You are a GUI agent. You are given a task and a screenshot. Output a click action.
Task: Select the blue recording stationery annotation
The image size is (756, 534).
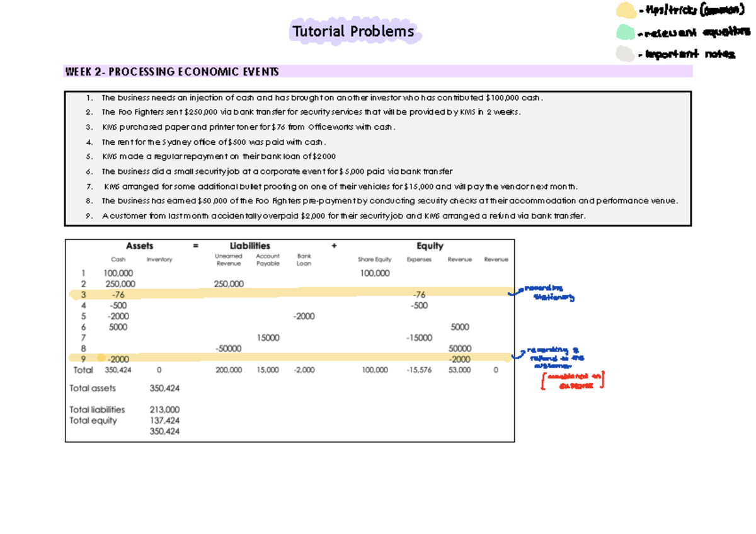[x=549, y=293]
